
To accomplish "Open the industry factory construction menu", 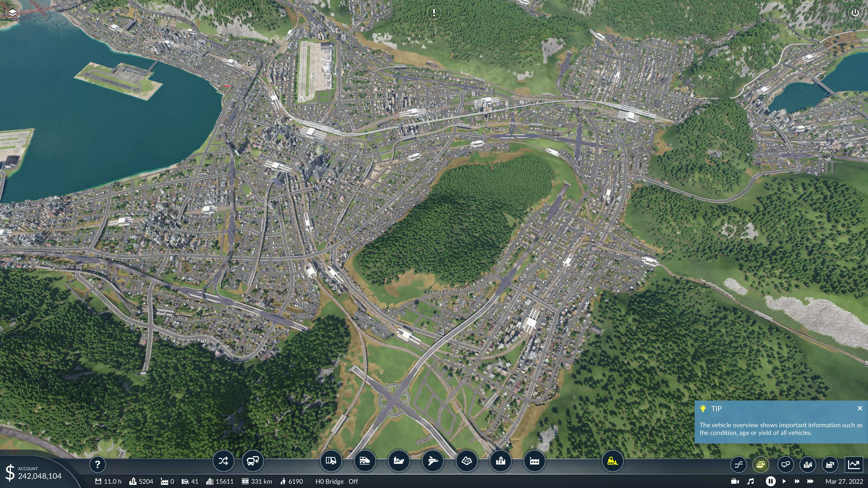I will tap(534, 461).
